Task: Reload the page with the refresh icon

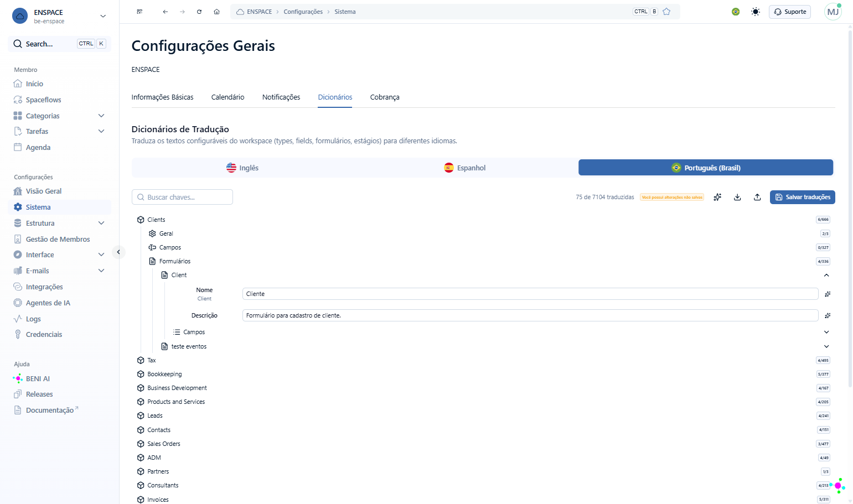Action: click(199, 12)
